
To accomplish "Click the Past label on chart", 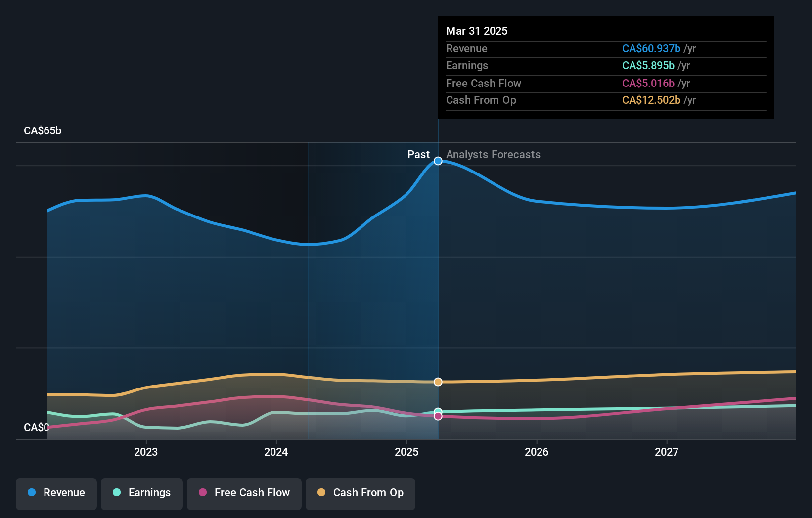I will click(x=418, y=154).
